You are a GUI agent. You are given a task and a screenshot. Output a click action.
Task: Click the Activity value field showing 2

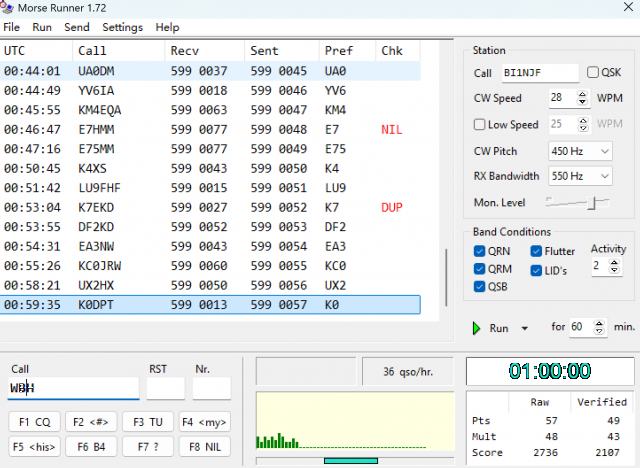click(600, 266)
